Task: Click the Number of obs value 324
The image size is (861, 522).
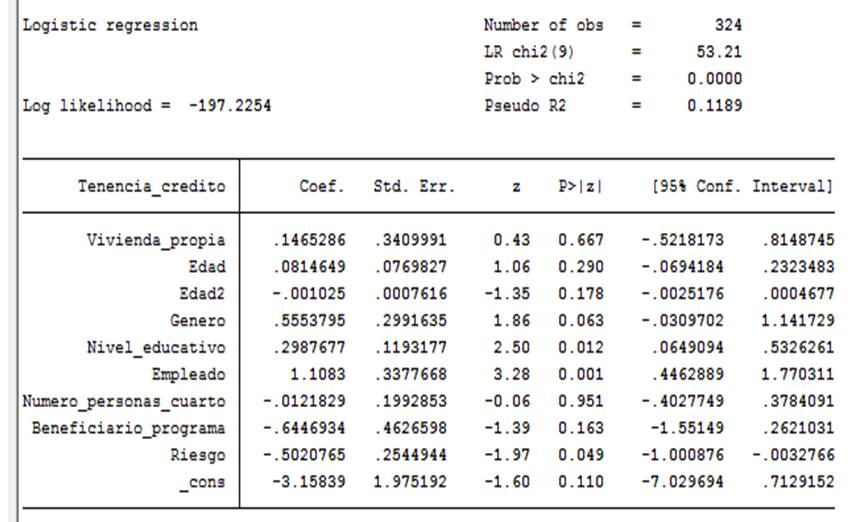Action: (x=727, y=25)
